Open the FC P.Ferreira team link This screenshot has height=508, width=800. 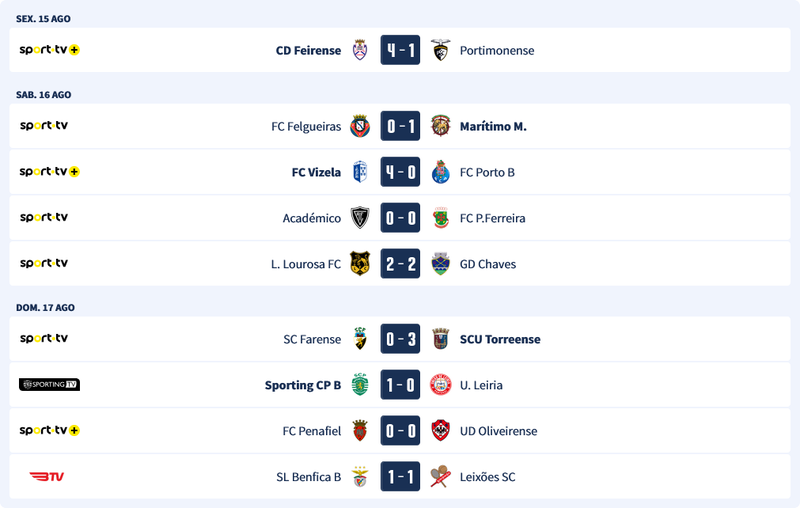(492, 218)
